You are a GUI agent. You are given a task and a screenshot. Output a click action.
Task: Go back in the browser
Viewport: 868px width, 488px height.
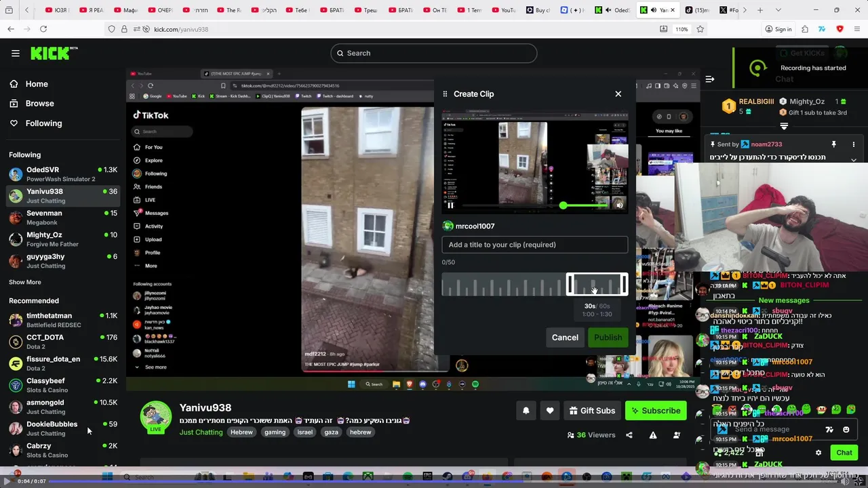[11, 29]
